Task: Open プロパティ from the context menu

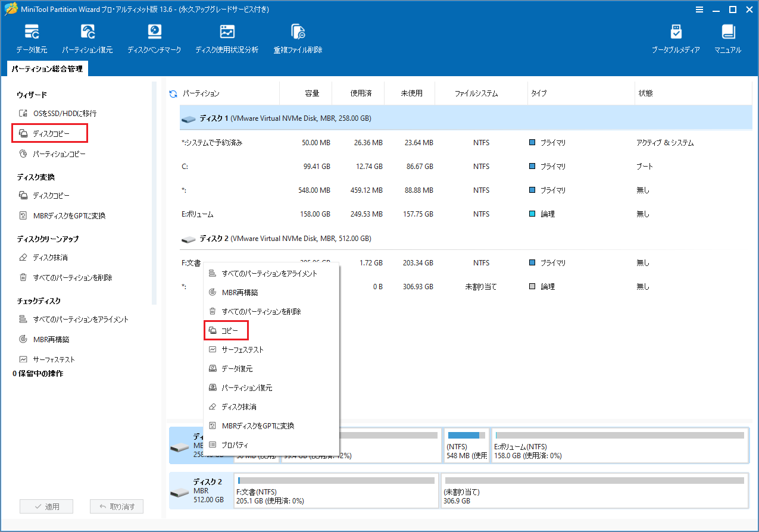Action: point(271,445)
